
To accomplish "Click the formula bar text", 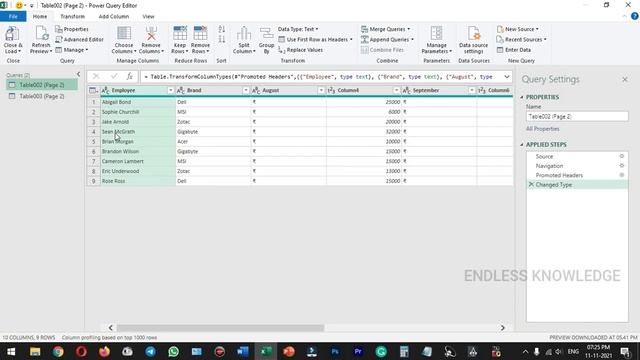I will tap(321, 77).
